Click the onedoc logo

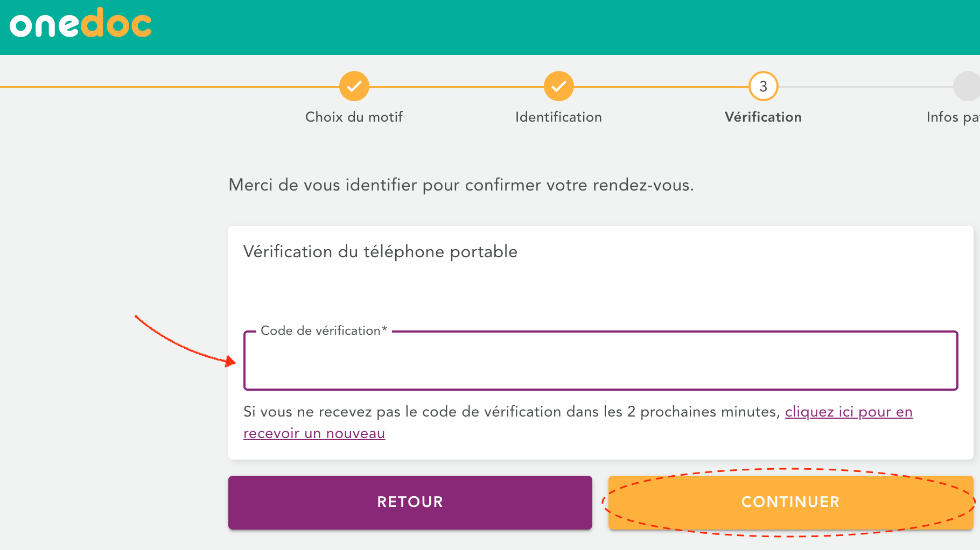click(81, 23)
